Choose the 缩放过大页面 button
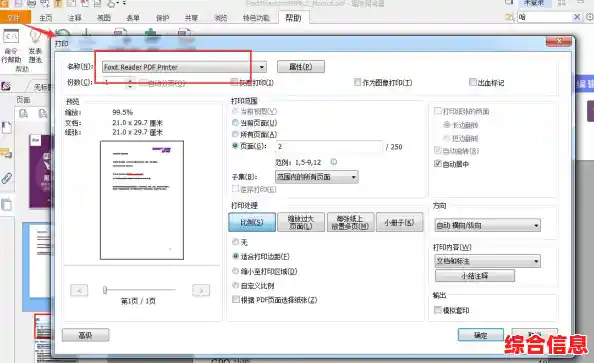This screenshot has height=363, width=594. (301, 222)
